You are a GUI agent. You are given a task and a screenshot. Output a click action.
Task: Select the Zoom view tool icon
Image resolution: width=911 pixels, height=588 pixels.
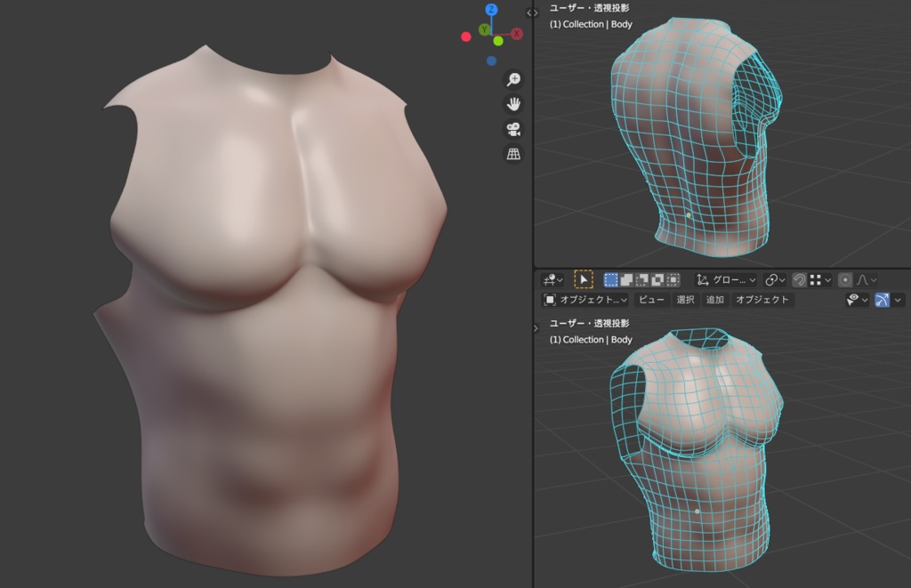(512, 79)
